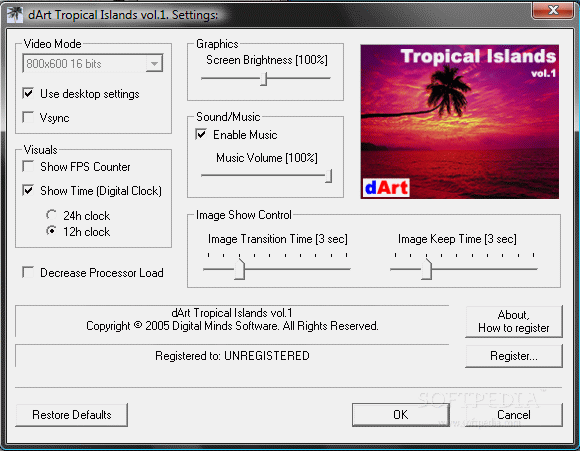Click the Cancel button
The width and height of the screenshot is (580, 451).
click(x=514, y=414)
